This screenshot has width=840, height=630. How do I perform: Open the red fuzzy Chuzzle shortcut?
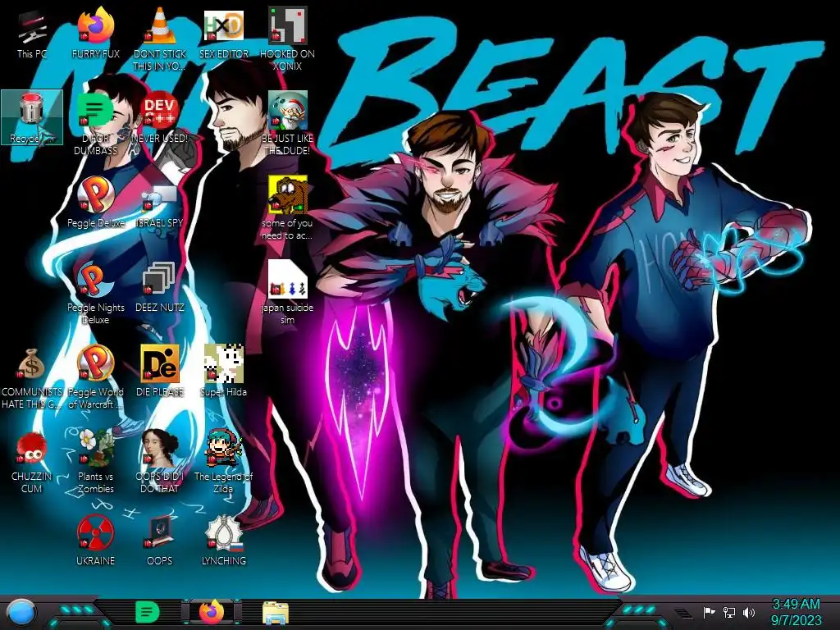coord(32,462)
